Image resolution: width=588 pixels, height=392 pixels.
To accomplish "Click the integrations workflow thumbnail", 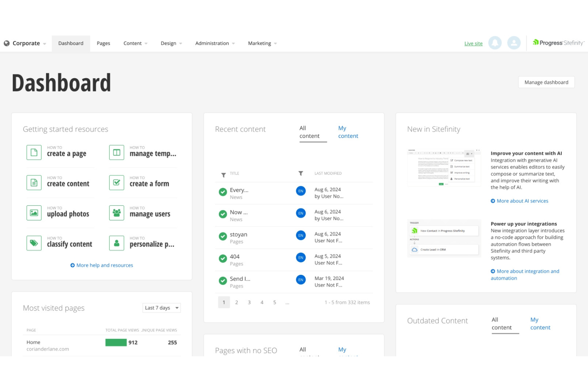I will [x=444, y=238].
